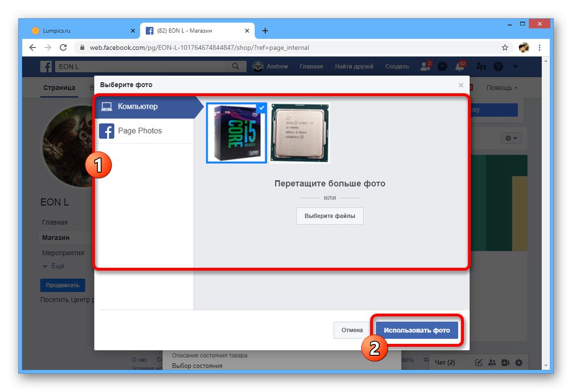Screen dimensions: 572x392
Task: Click Facebook search field EON L
Action: [143, 66]
